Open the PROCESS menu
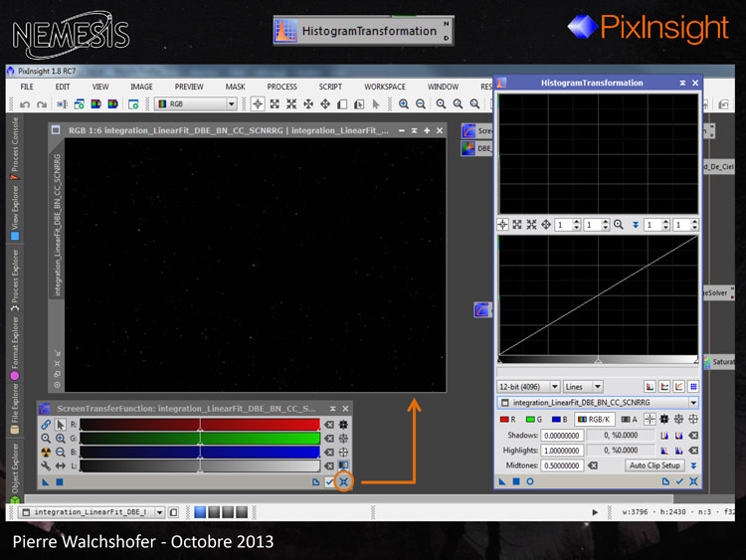Viewport: 746px width, 560px height. point(281,87)
